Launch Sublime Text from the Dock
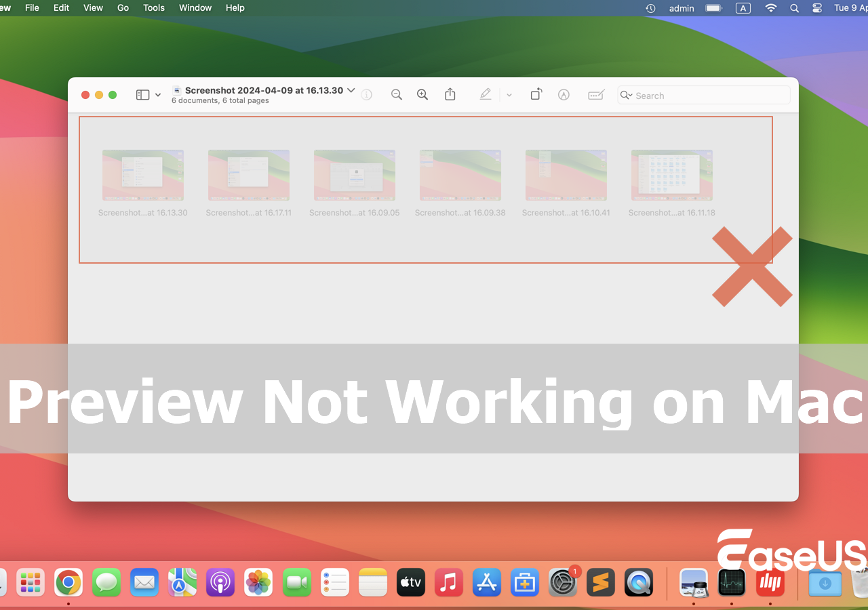Viewport: 868px width, 610px height. click(x=600, y=582)
